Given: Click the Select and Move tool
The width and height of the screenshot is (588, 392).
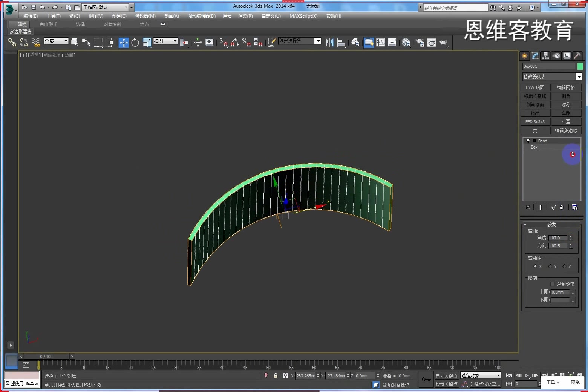Looking at the screenshot, I should point(123,43).
